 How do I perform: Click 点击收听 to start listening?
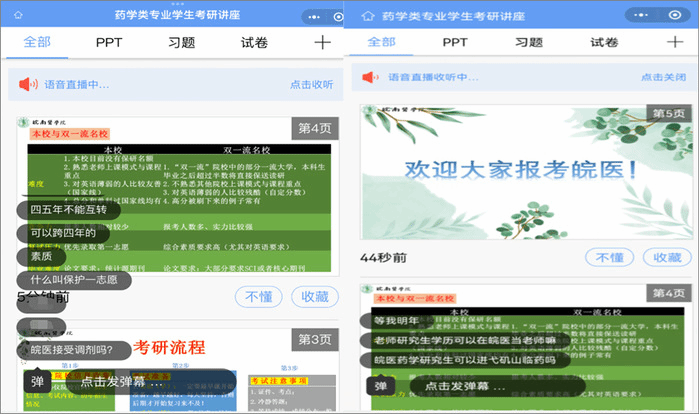point(311,85)
